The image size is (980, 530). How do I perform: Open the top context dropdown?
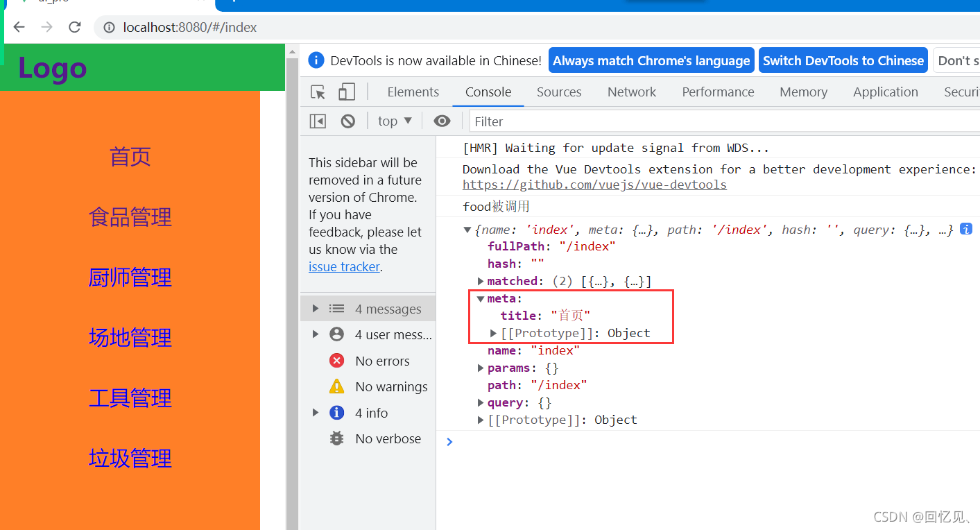[x=395, y=121]
